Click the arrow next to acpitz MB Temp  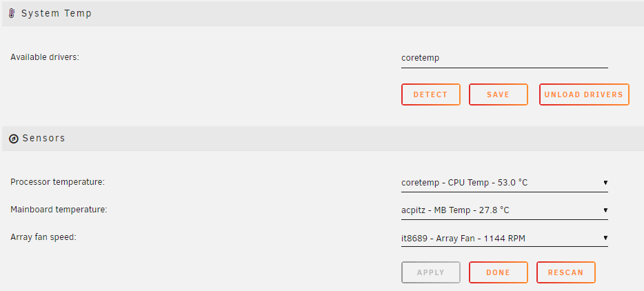point(605,210)
